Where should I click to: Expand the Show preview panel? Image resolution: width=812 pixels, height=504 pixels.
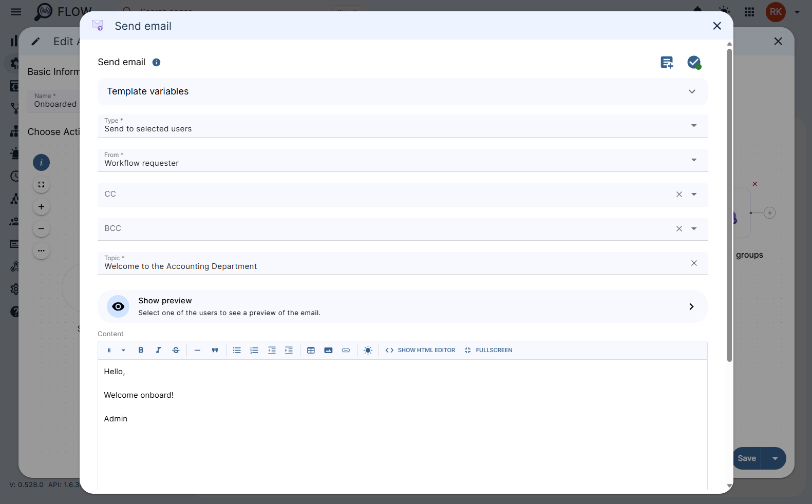403,307
